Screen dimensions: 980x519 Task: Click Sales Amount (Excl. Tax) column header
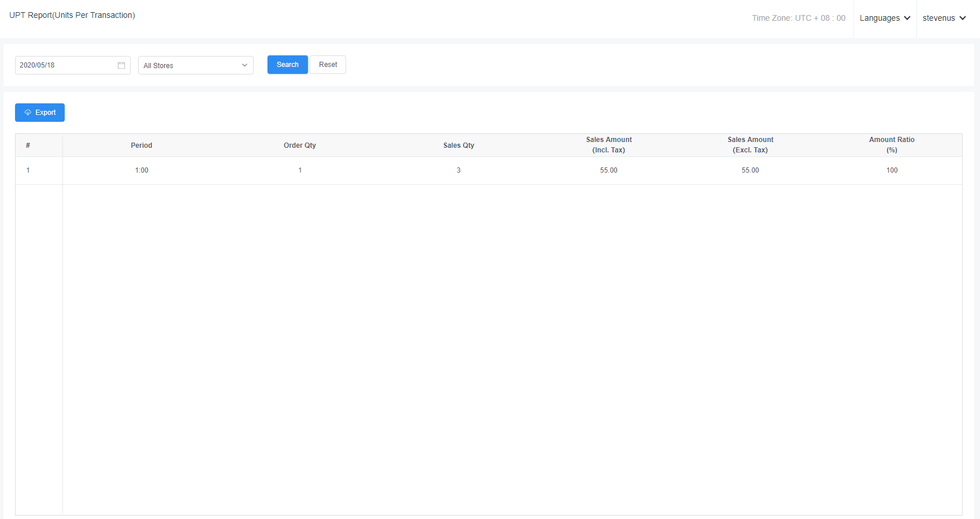pos(750,145)
